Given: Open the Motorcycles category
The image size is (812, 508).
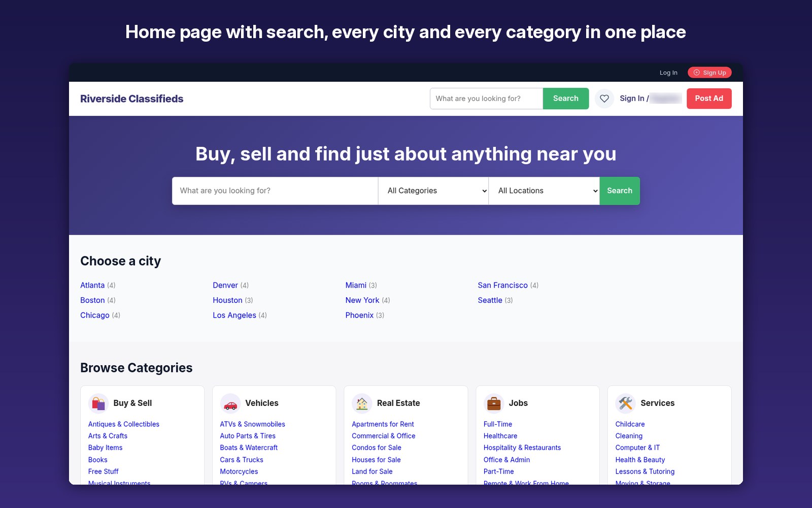Looking at the screenshot, I should (239, 471).
